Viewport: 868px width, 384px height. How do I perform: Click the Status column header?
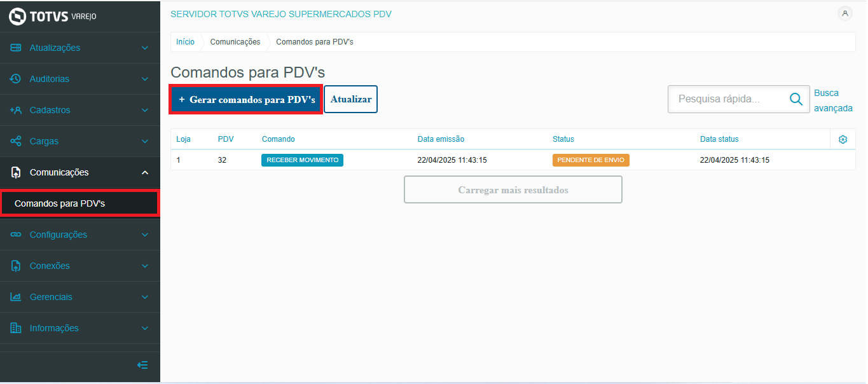(563, 139)
